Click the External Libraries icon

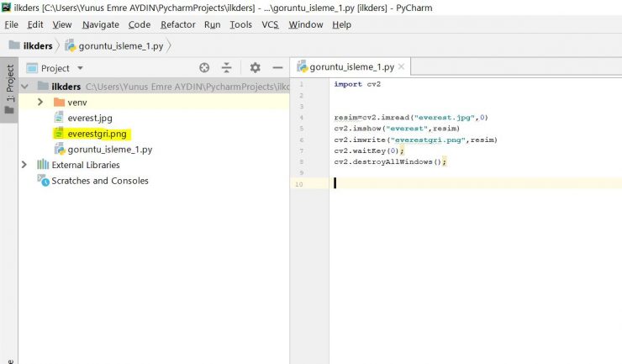click(x=44, y=165)
